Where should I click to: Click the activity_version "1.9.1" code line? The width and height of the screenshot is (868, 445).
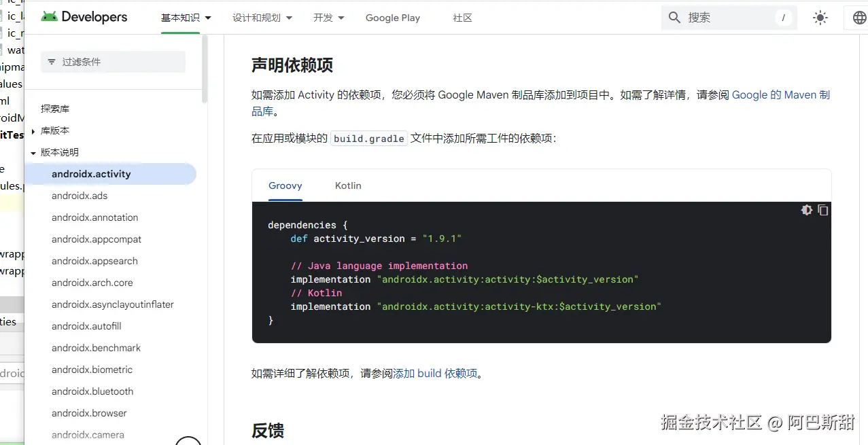point(376,238)
